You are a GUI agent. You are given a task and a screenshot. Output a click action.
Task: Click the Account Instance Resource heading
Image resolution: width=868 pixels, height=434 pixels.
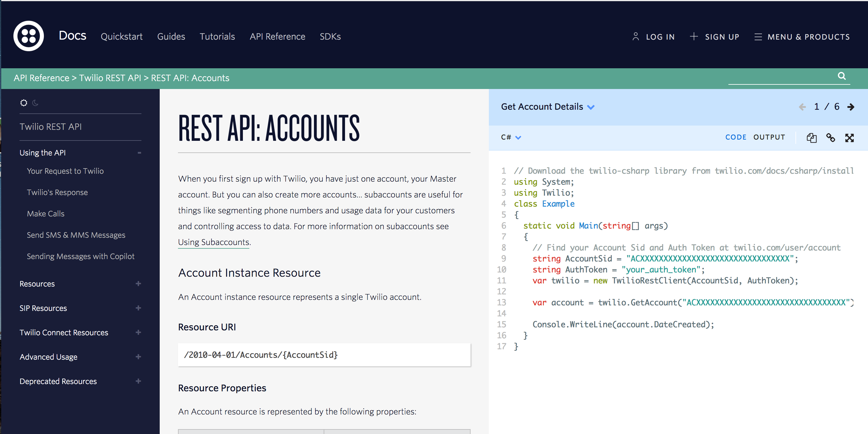pos(249,272)
